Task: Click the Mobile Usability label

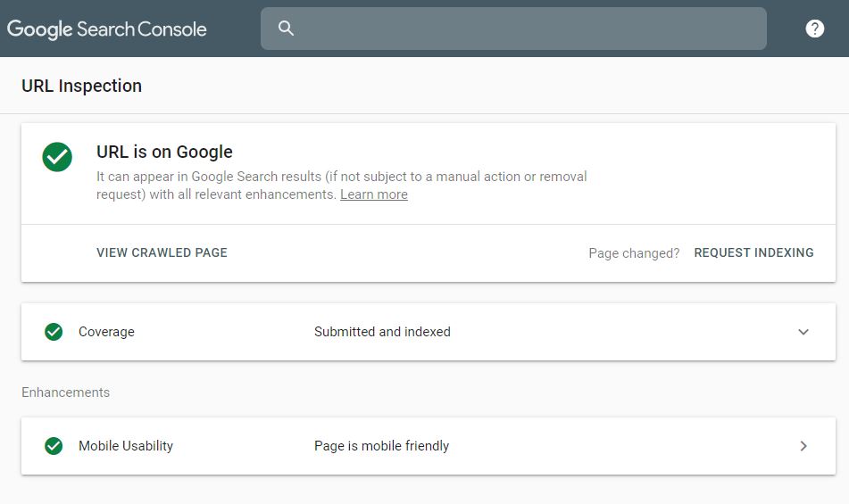Action: 126,446
